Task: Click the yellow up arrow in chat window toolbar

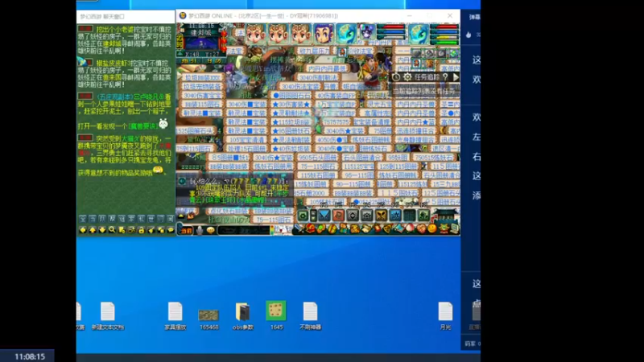Action: pyautogui.click(x=93, y=230)
